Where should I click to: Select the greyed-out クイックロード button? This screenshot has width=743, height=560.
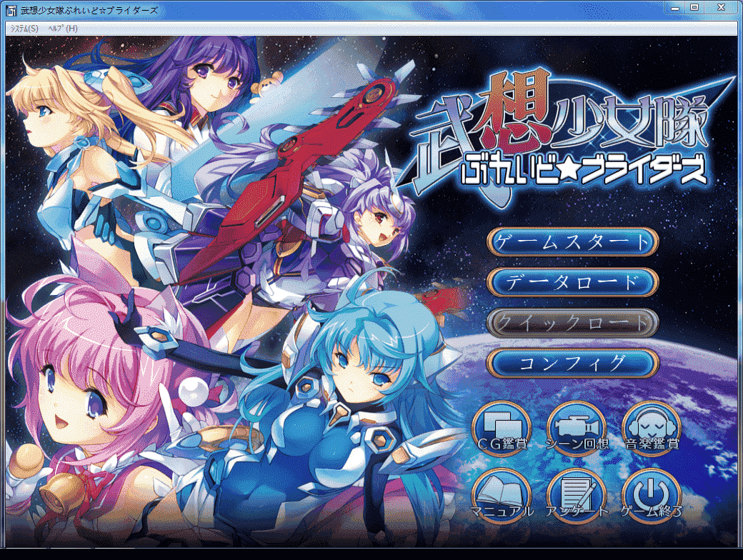572,323
